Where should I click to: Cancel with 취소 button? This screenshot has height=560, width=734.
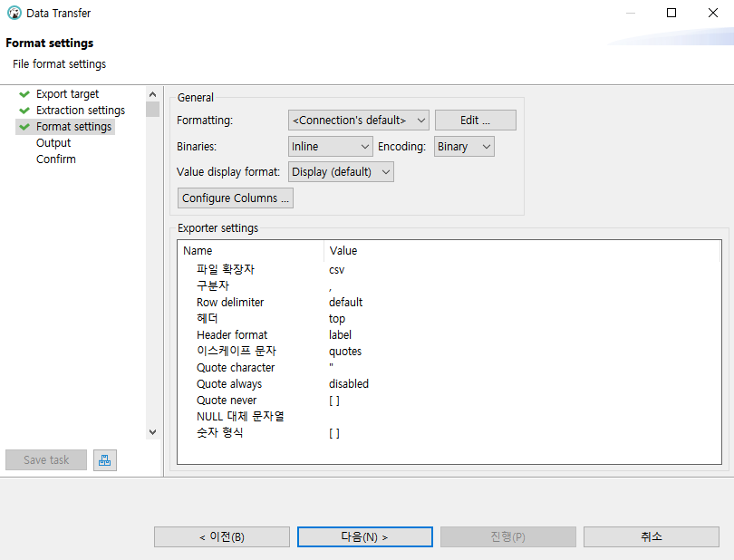[652, 537]
